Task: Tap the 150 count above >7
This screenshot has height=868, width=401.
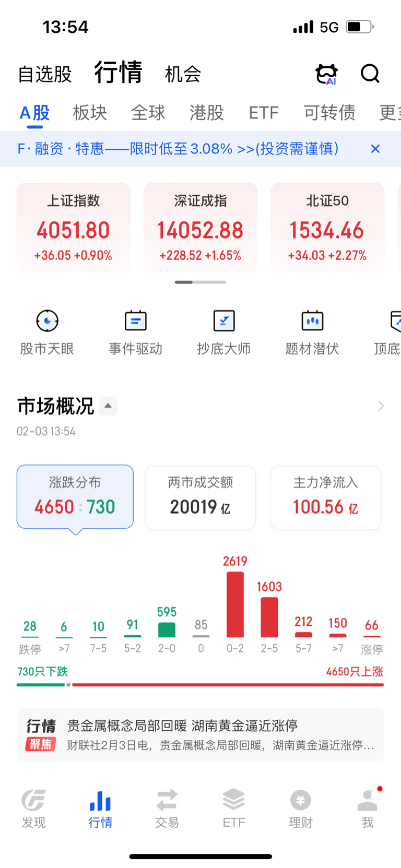Action: 338,623
